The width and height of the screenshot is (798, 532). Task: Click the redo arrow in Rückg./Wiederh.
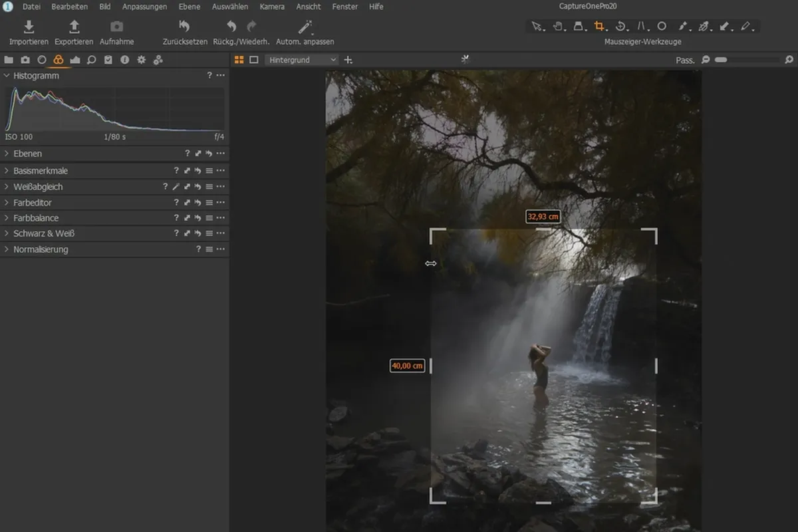click(x=251, y=27)
